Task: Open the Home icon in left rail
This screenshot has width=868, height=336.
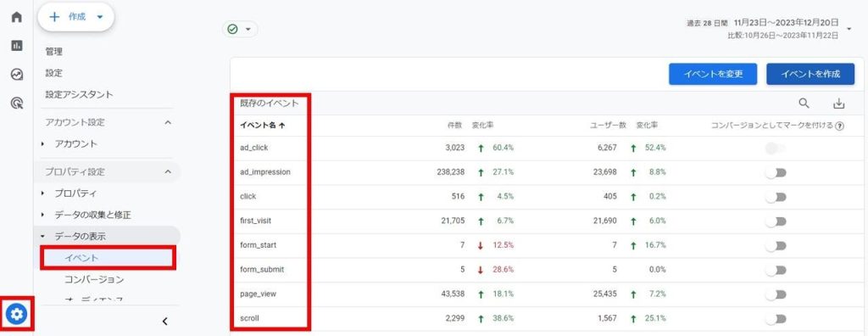Action: [x=17, y=17]
